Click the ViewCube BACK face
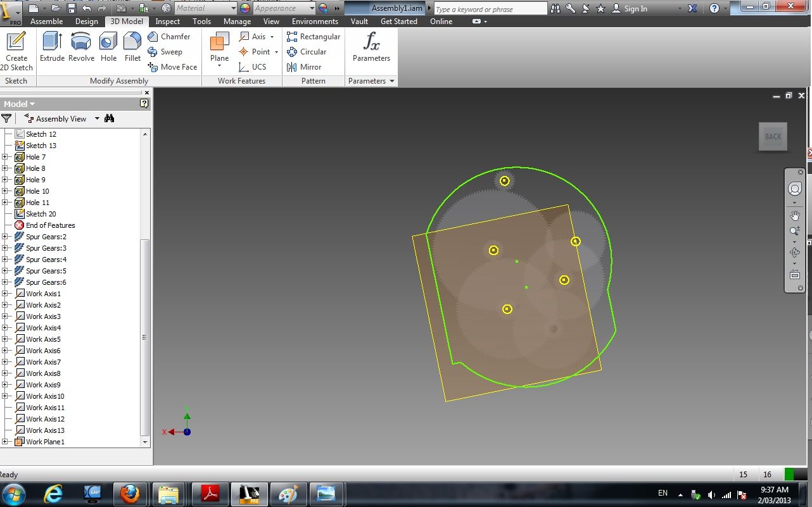The image size is (812, 507). click(x=773, y=136)
